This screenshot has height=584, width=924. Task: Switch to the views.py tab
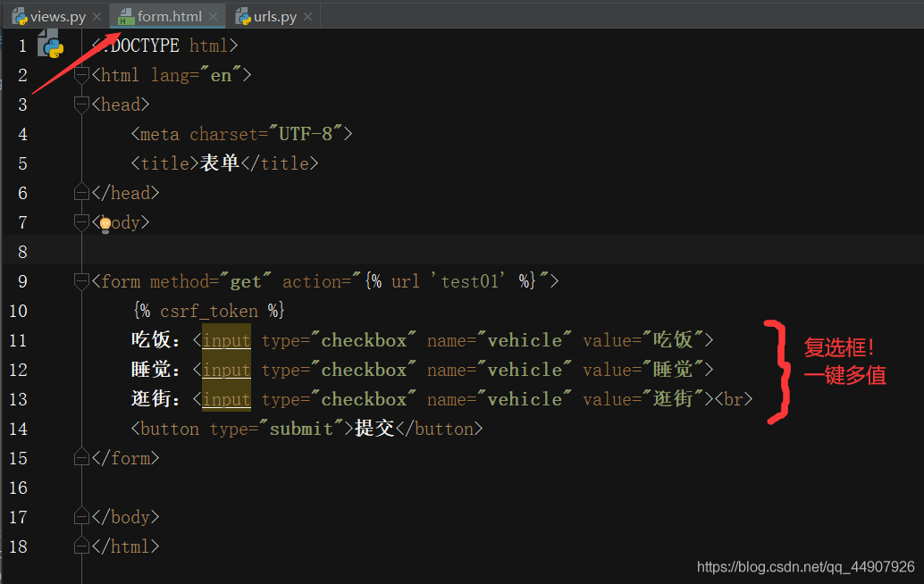(x=57, y=17)
